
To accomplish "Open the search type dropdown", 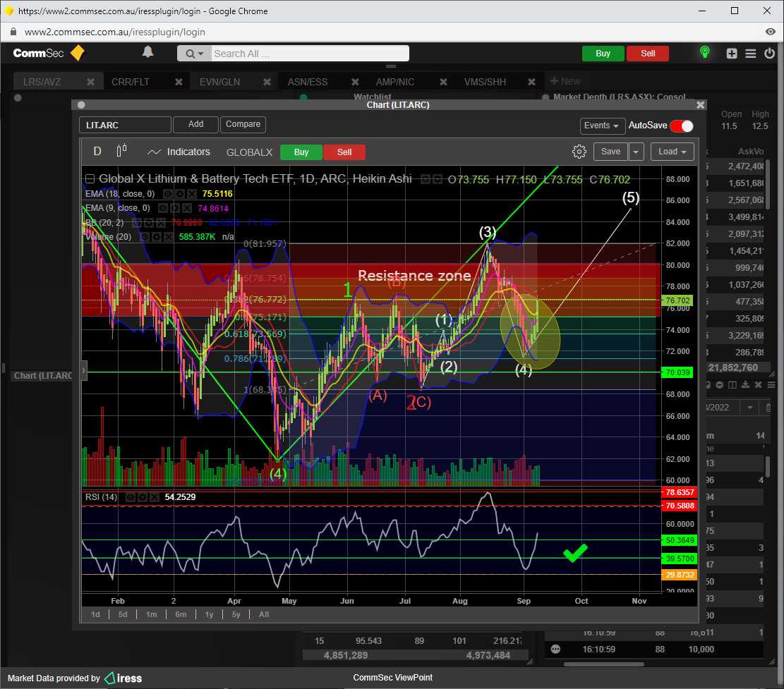I will [x=195, y=54].
